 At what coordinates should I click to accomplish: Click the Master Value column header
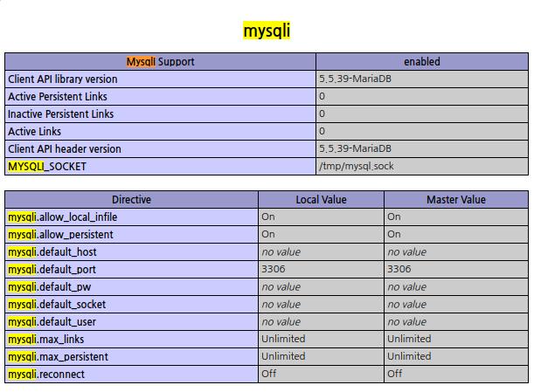click(456, 199)
